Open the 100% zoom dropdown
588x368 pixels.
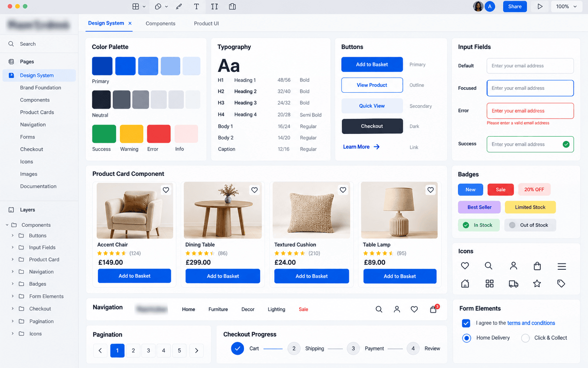[x=566, y=6]
